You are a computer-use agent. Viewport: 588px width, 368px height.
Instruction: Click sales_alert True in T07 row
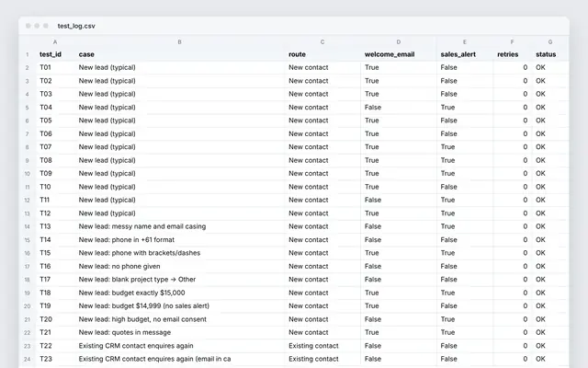447,147
